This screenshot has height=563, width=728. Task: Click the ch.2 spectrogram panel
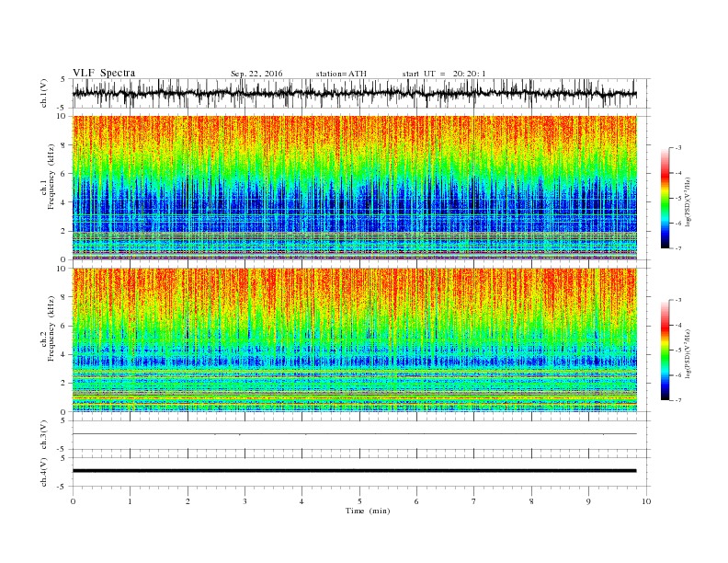pos(354,340)
